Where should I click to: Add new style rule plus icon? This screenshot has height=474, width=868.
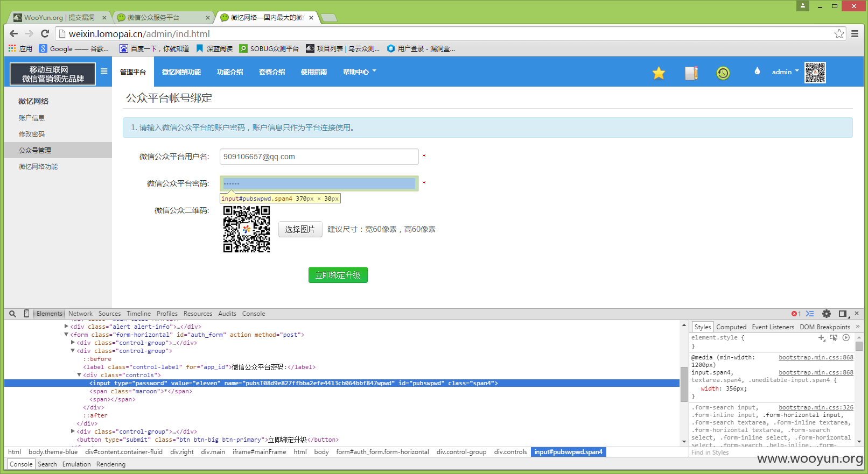(822, 338)
